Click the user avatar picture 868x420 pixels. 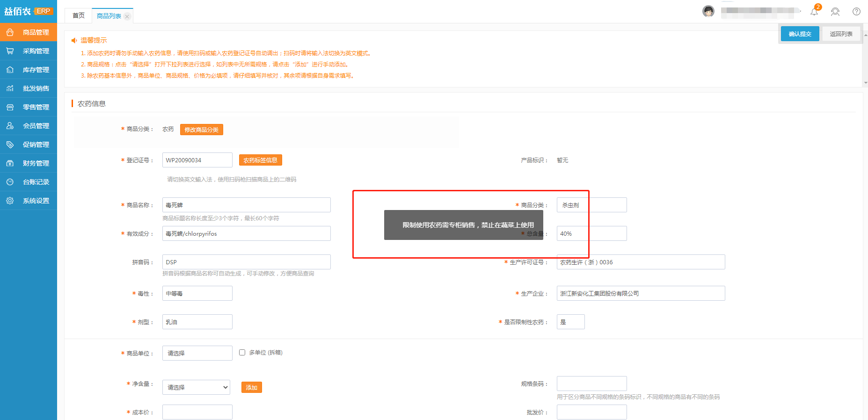[x=708, y=11]
